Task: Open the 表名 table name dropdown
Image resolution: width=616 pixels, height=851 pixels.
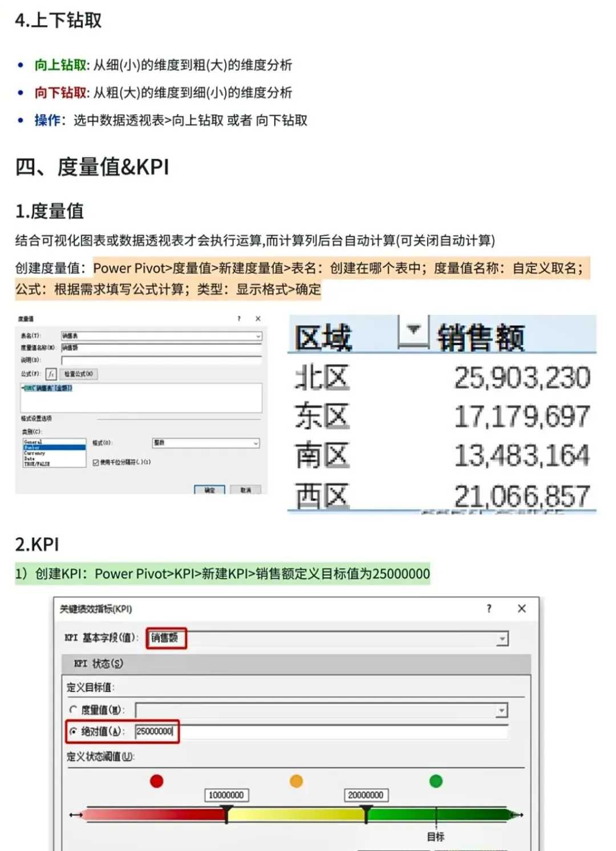Action: click(x=258, y=336)
